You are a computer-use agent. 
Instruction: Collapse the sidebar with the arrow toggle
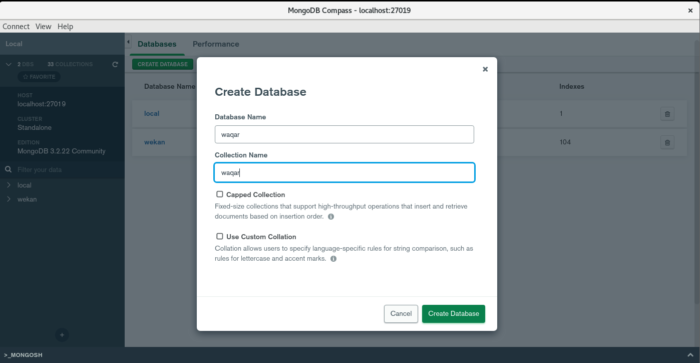[x=128, y=42]
